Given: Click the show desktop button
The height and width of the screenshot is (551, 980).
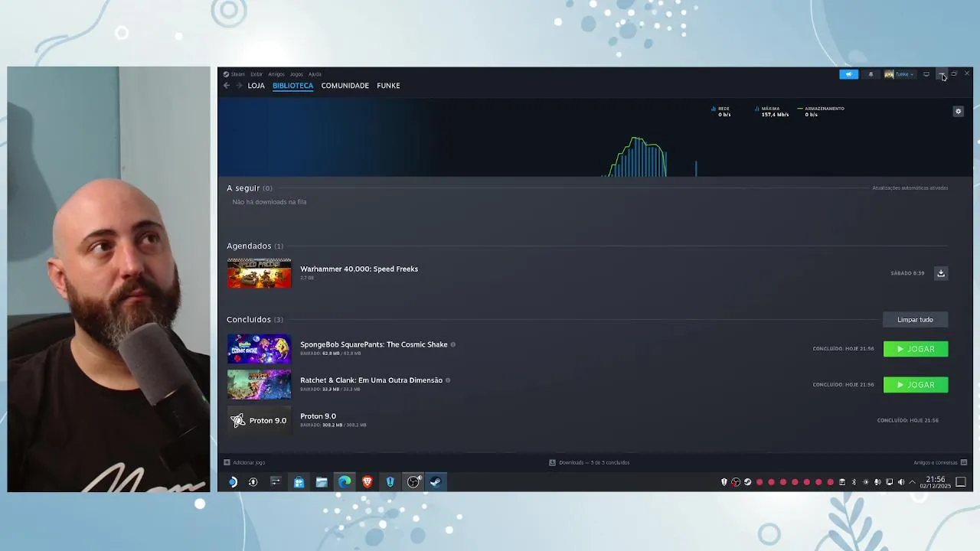Looking at the screenshot, I should (961, 482).
